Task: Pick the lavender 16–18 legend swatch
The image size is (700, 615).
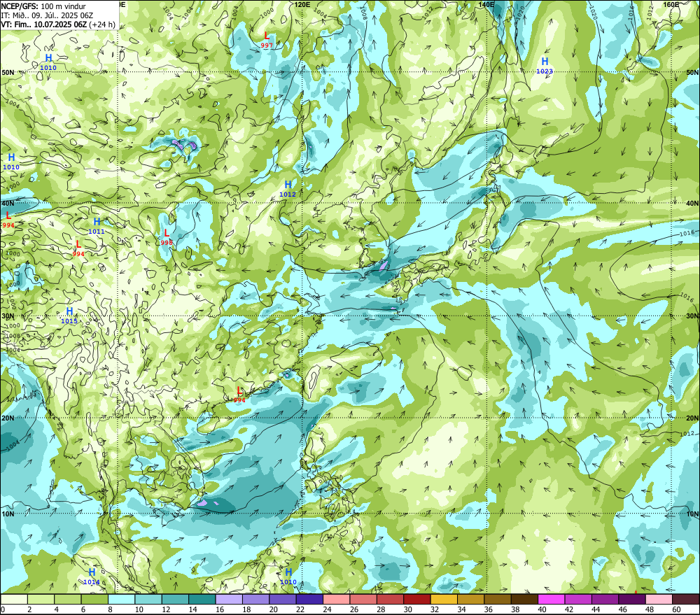Action: click(x=229, y=599)
